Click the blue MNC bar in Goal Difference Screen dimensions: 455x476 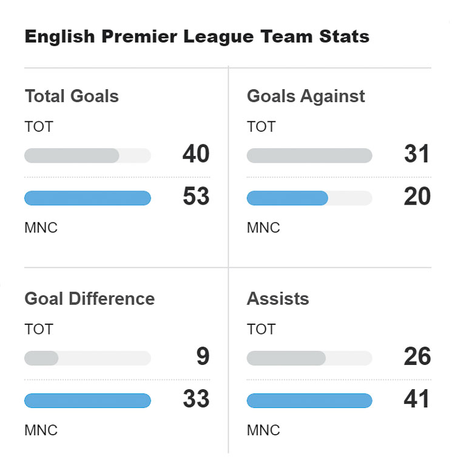pyautogui.click(x=87, y=401)
